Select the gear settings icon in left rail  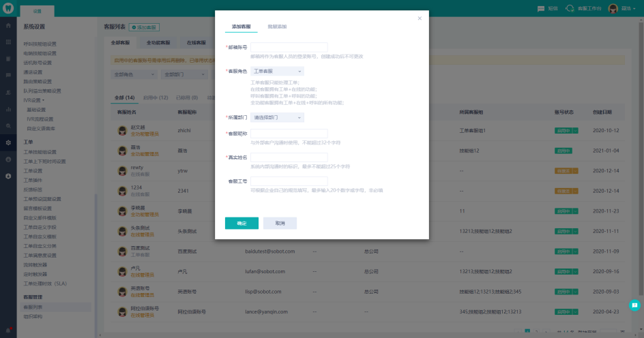coord(8,142)
